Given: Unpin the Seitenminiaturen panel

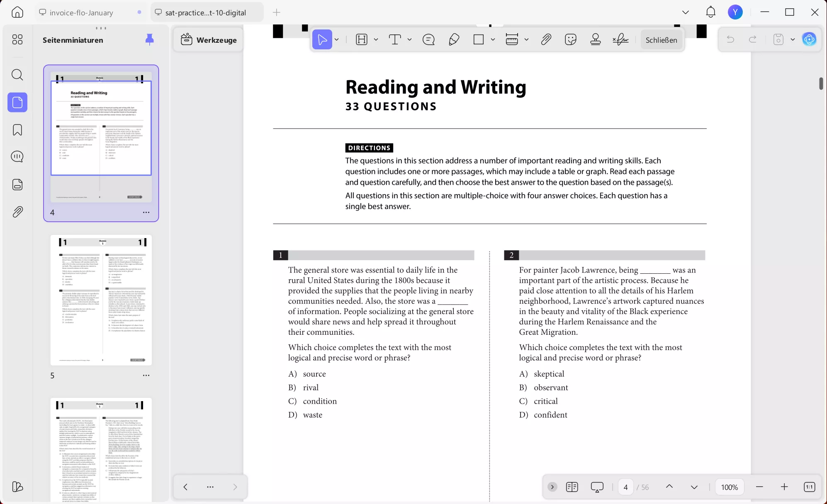Looking at the screenshot, I should pos(150,40).
